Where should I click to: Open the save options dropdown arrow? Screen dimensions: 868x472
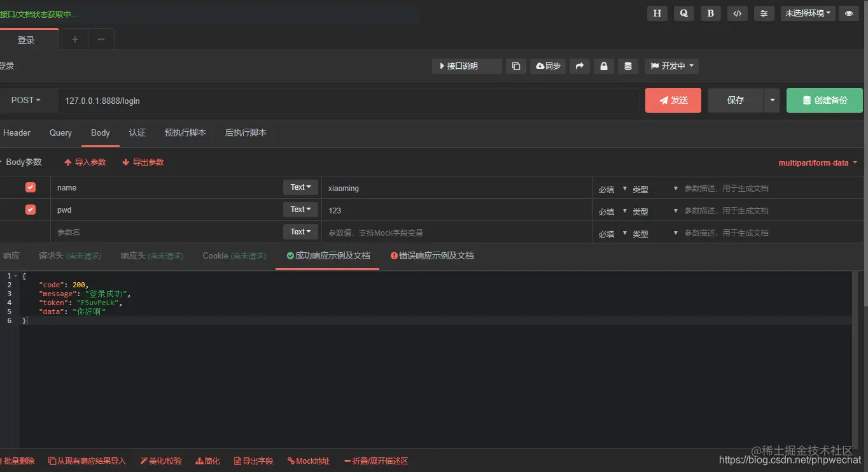point(772,101)
